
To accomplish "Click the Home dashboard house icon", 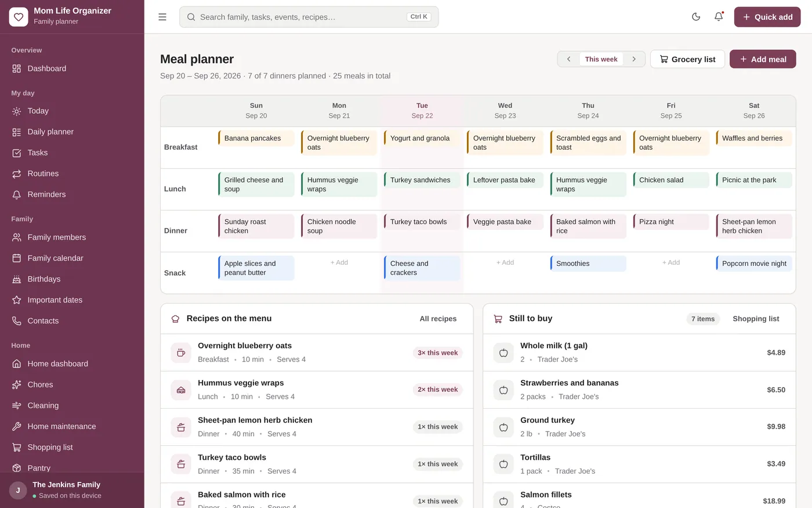I will (17, 364).
